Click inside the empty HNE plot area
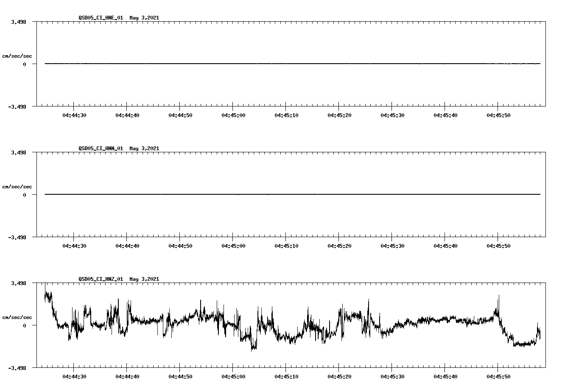Viewport: 576px width, 392px height. click(x=276, y=85)
